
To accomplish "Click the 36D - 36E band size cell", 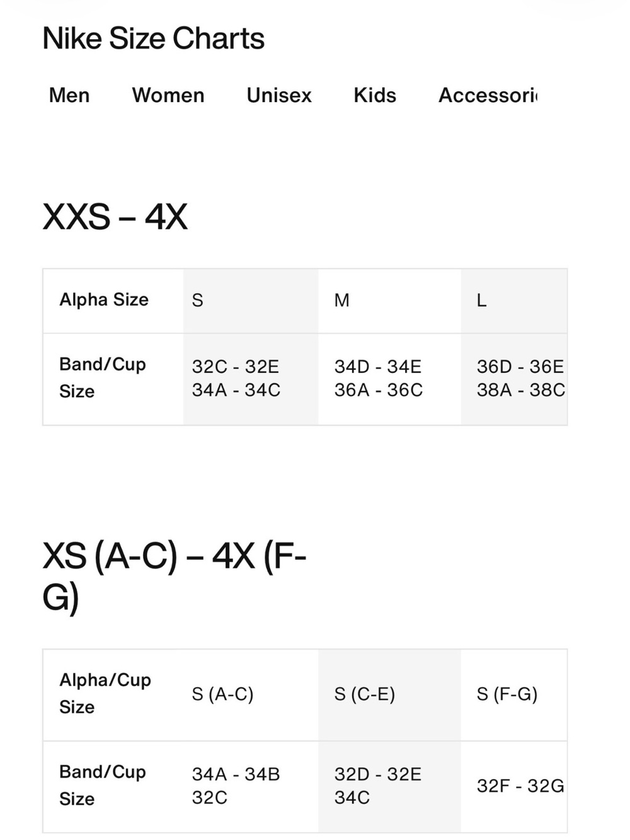I will coord(514,379).
